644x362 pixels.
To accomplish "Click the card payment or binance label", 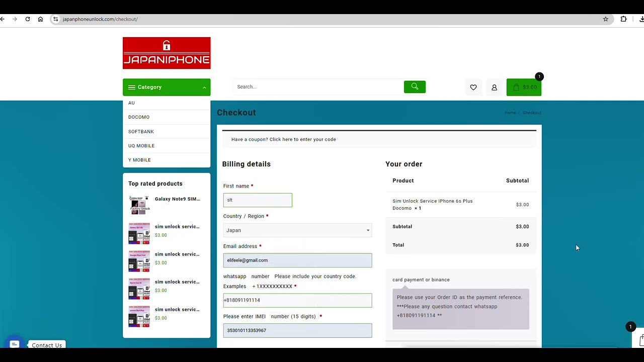I will (x=421, y=280).
